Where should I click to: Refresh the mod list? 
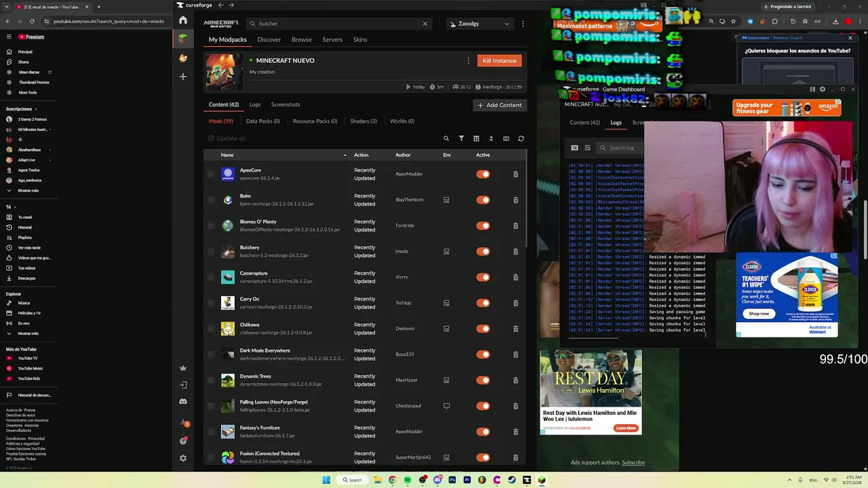[x=521, y=138]
